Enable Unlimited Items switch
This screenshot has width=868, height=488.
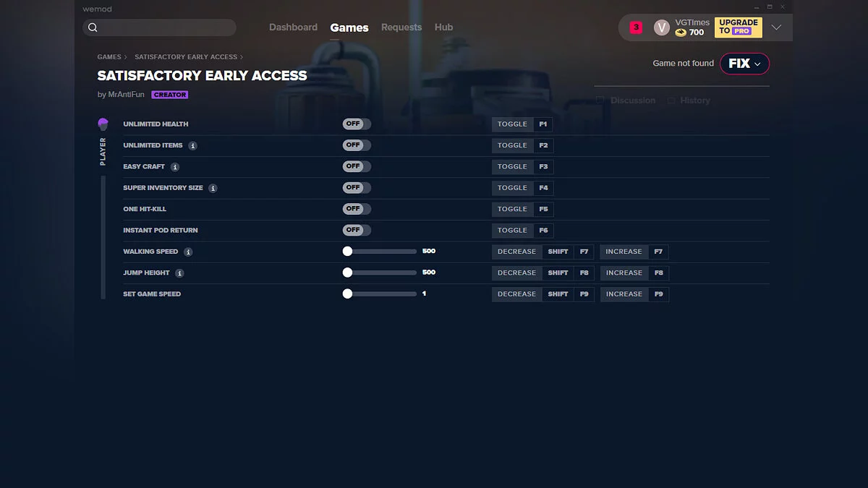tap(357, 145)
